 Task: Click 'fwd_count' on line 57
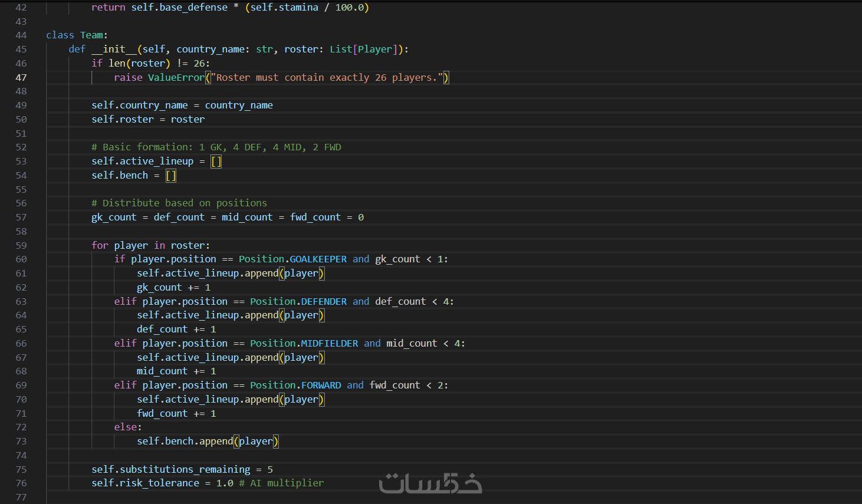pyautogui.click(x=315, y=218)
